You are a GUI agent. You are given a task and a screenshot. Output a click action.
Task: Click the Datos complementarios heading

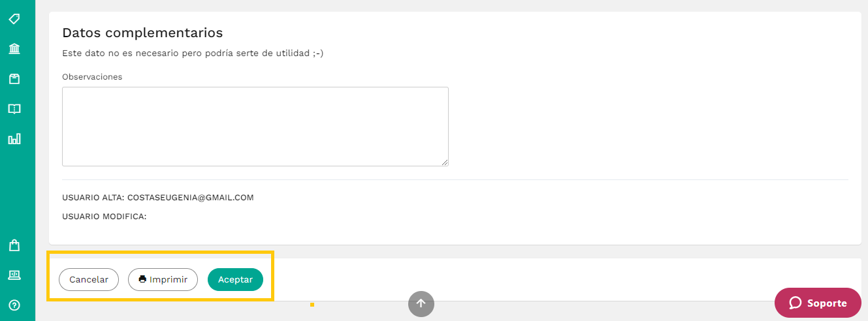pyautogui.click(x=142, y=33)
